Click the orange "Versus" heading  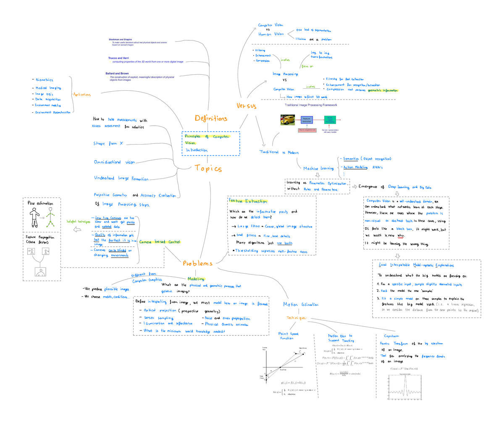[246, 106]
